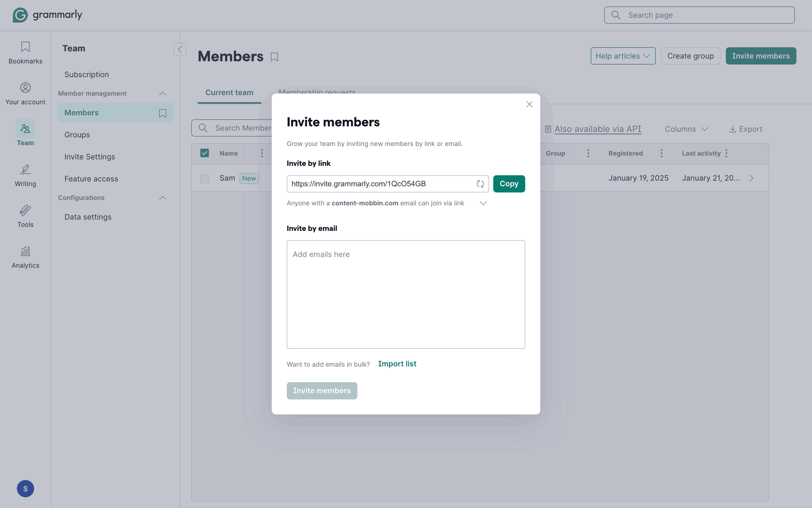Screen dimensions: 812x508
Task: Open Also available via API link
Action: 598,129
